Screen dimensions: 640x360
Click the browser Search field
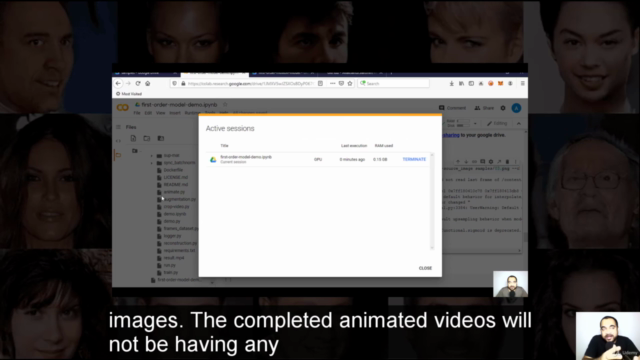tap(393, 83)
